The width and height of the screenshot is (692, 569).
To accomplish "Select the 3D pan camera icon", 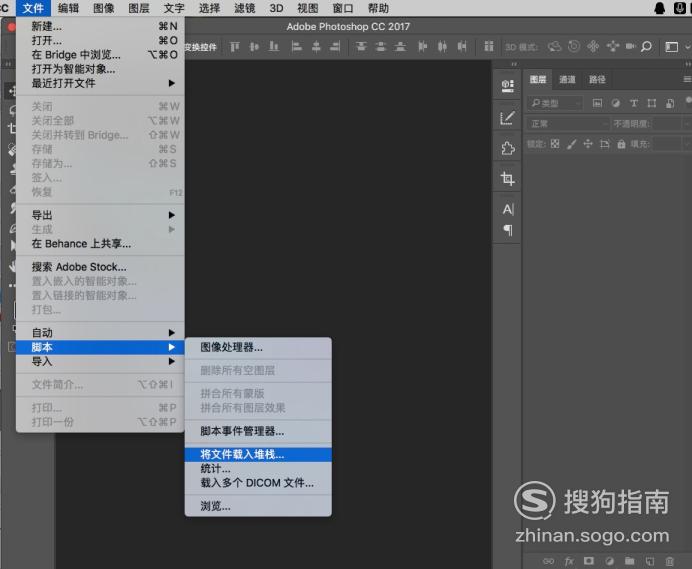I will pos(593,46).
